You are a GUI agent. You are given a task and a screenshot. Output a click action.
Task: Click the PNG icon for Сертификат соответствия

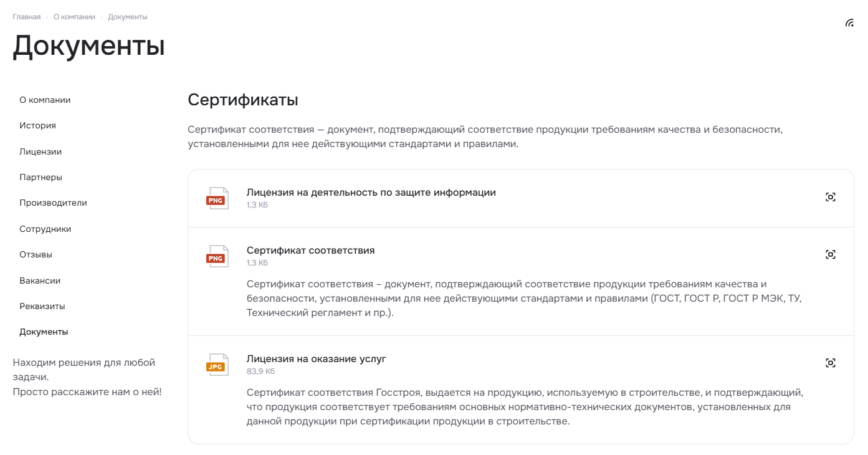coord(217,256)
